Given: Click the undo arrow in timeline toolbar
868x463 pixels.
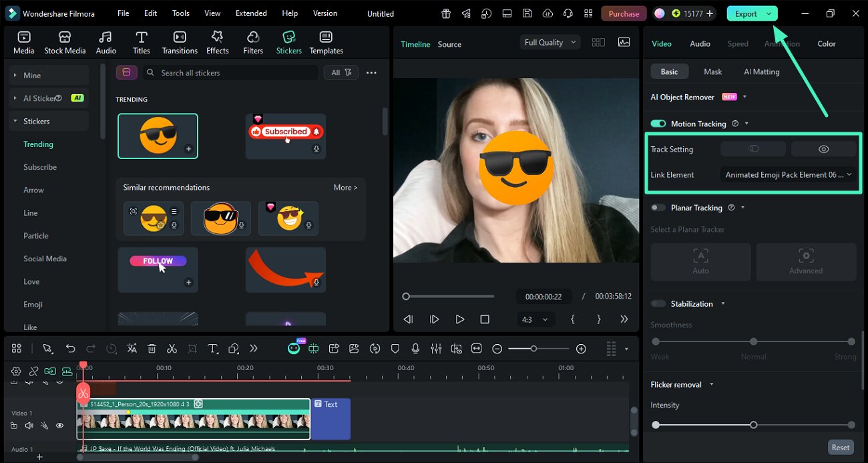Looking at the screenshot, I should click(70, 348).
